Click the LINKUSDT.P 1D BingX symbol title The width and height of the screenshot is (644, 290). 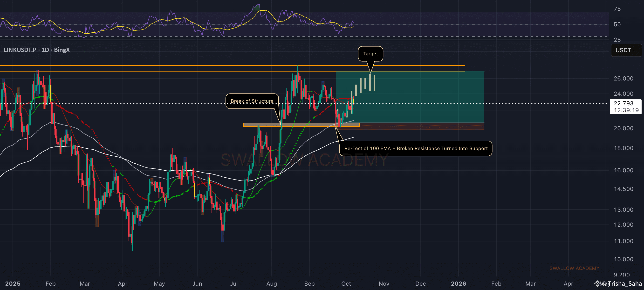[x=37, y=50]
